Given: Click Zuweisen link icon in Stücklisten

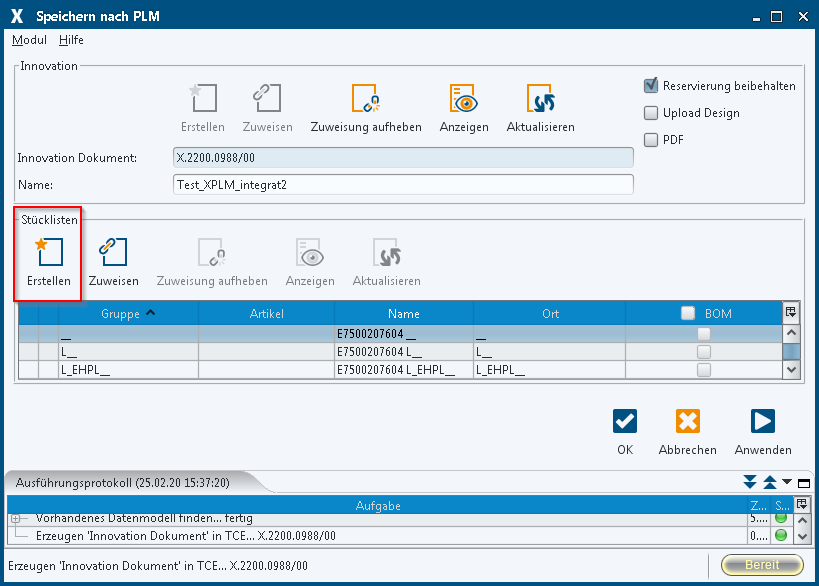Looking at the screenshot, I should coord(113,252).
